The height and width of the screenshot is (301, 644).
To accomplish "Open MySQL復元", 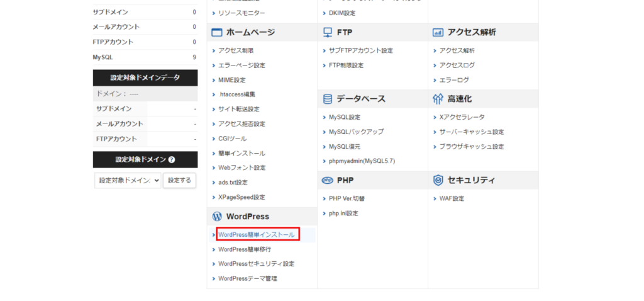I will tap(344, 146).
